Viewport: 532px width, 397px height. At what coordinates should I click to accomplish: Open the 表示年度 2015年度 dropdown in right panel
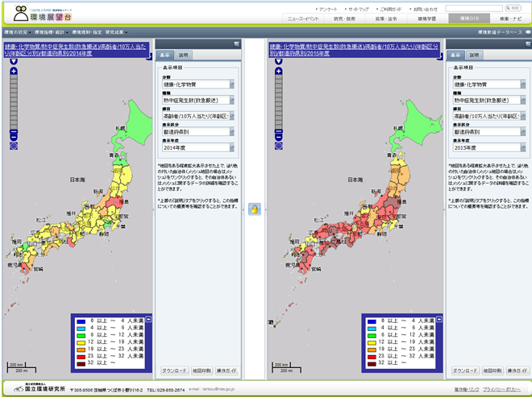[x=489, y=149]
